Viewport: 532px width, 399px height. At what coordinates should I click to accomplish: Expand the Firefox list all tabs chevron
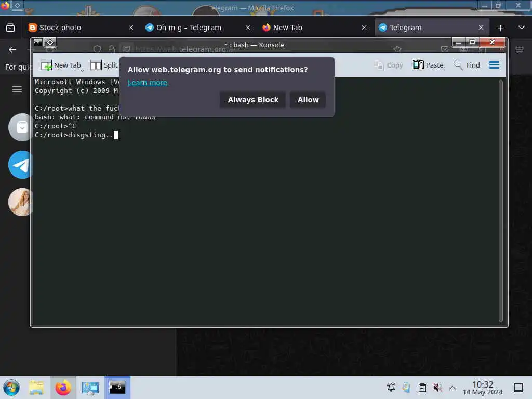click(522, 28)
